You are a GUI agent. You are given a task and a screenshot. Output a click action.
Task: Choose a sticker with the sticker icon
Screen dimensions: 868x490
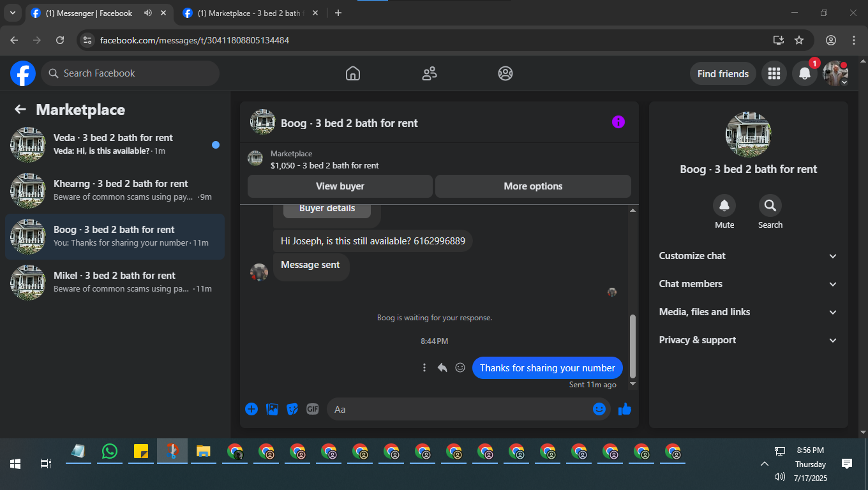coord(292,409)
